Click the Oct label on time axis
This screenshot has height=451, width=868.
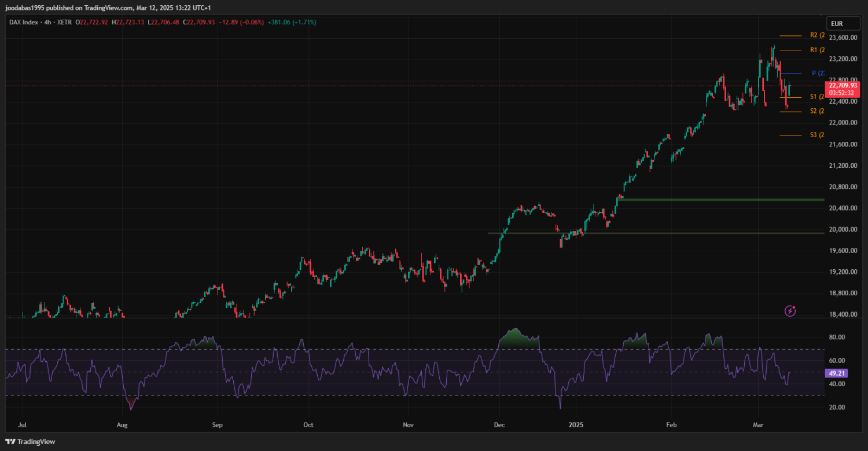(x=308, y=424)
